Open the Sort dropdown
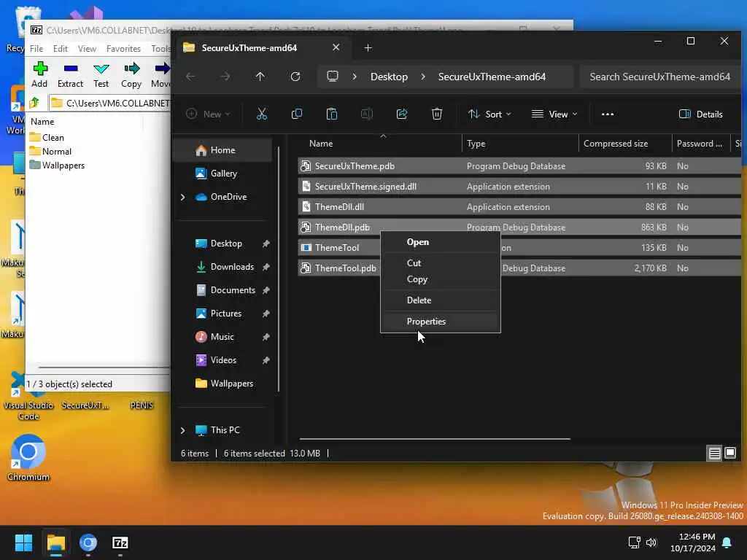 [489, 114]
